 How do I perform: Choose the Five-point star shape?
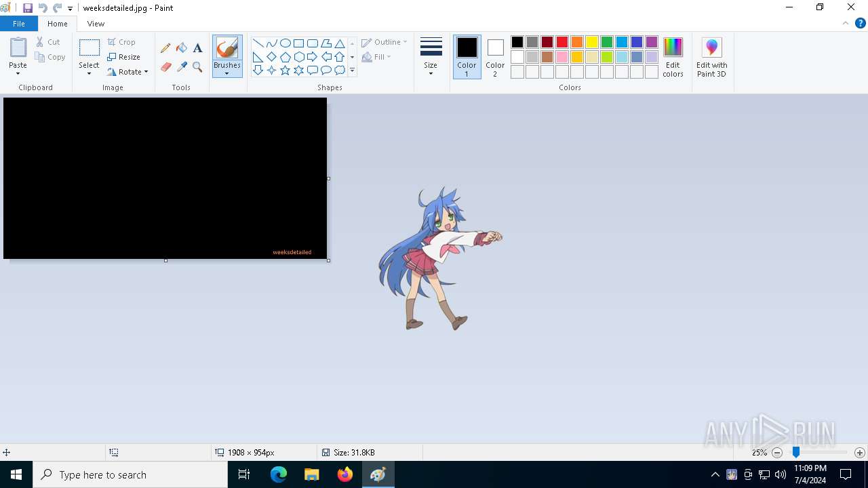point(285,70)
